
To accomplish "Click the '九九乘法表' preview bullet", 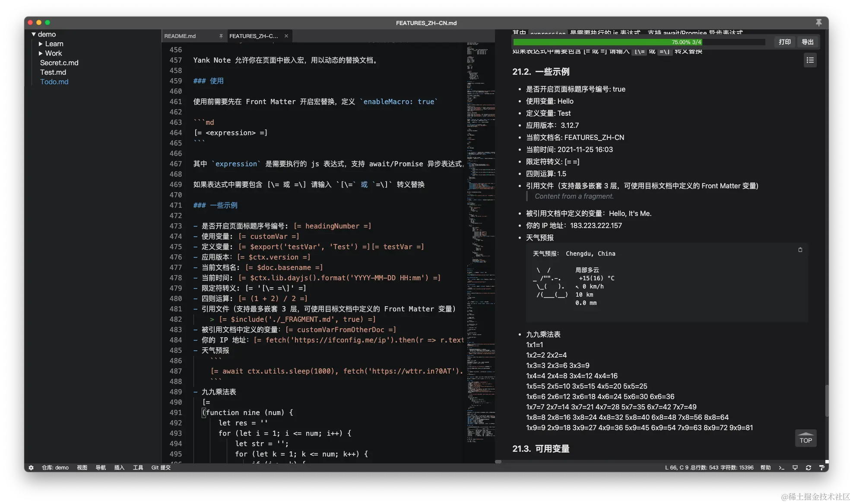I will [x=543, y=334].
